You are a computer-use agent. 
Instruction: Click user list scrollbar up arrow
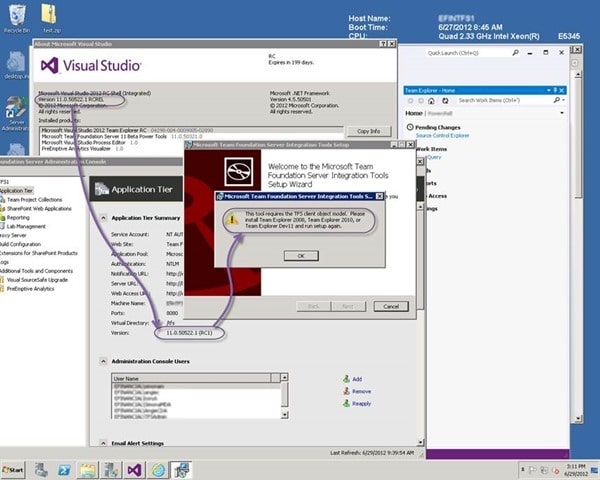click(284, 377)
